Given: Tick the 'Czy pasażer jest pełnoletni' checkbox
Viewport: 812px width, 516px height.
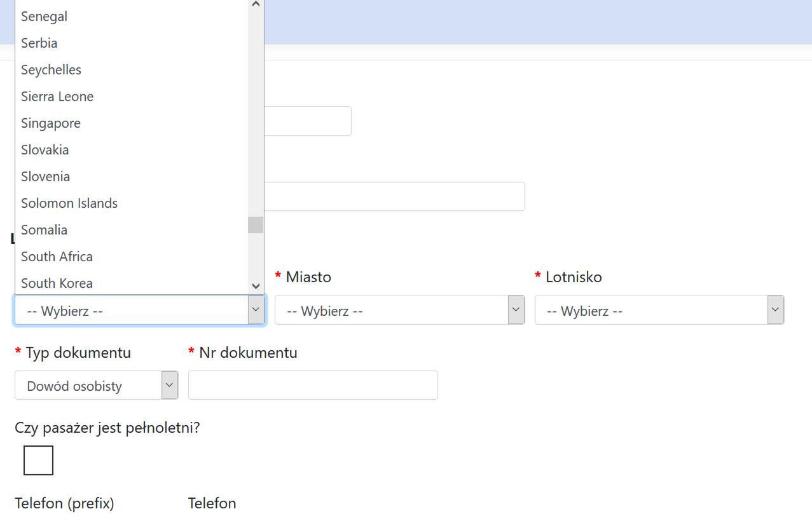Looking at the screenshot, I should pyautogui.click(x=38, y=461).
